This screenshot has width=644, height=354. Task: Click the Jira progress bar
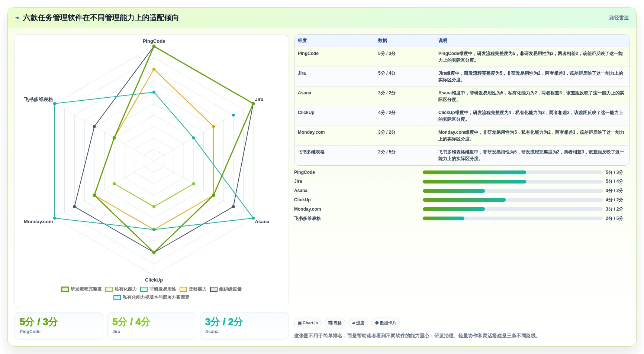[x=512, y=182]
